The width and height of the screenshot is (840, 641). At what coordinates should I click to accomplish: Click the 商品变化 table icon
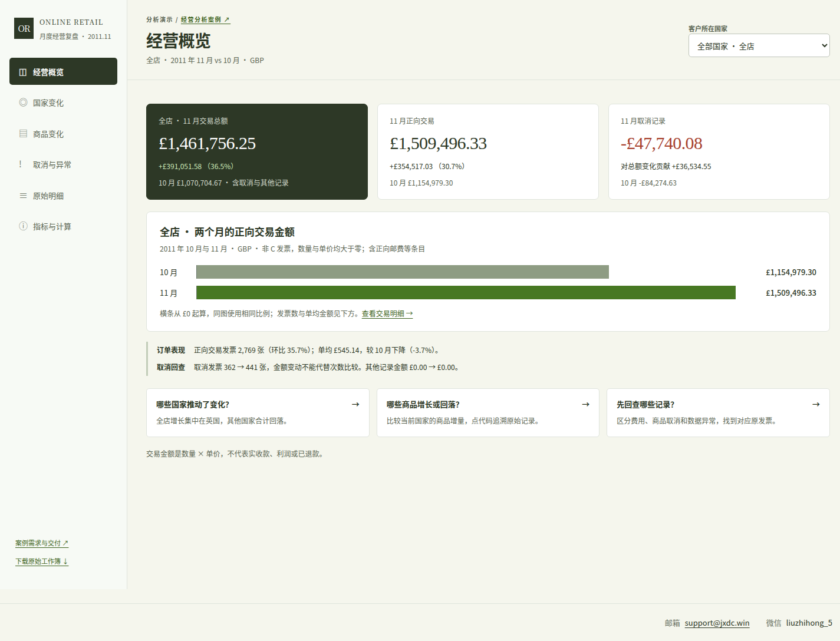coord(23,134)
